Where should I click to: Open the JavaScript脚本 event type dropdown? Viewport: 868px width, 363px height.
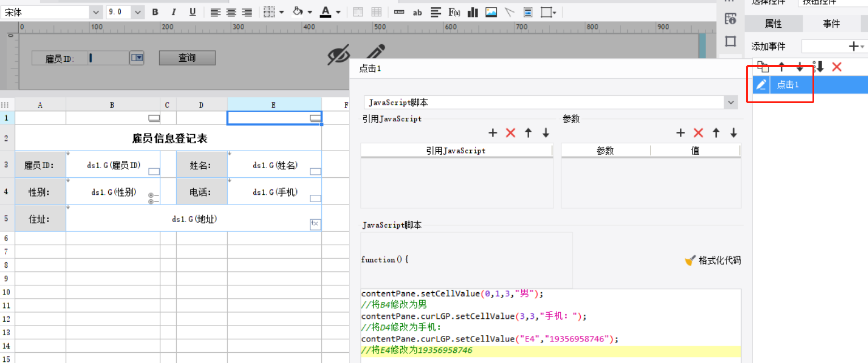point(731,103)
